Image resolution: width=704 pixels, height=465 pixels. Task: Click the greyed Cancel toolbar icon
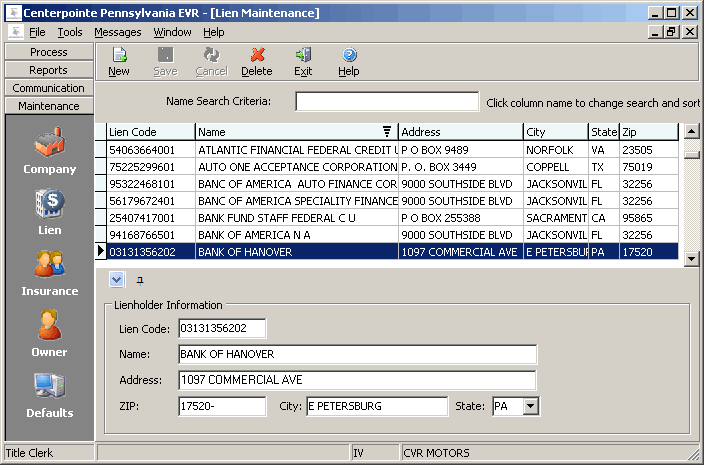(x=211, y=55)
